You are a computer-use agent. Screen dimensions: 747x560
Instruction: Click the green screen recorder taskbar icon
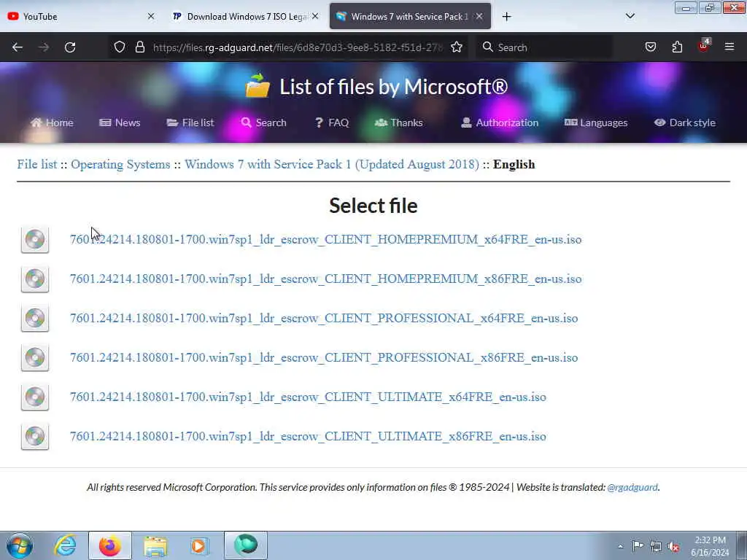[246, 545]
